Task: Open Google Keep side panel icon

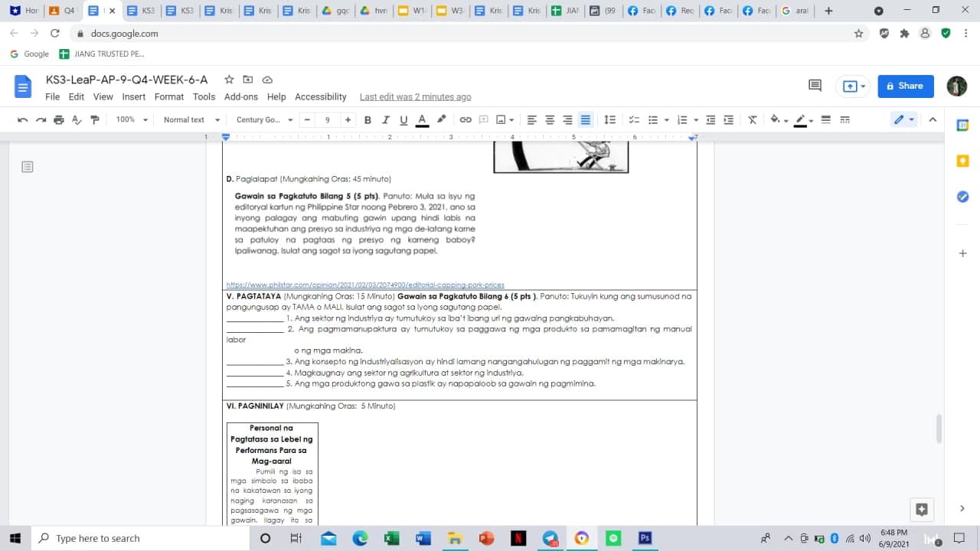Action: [963, 161]
